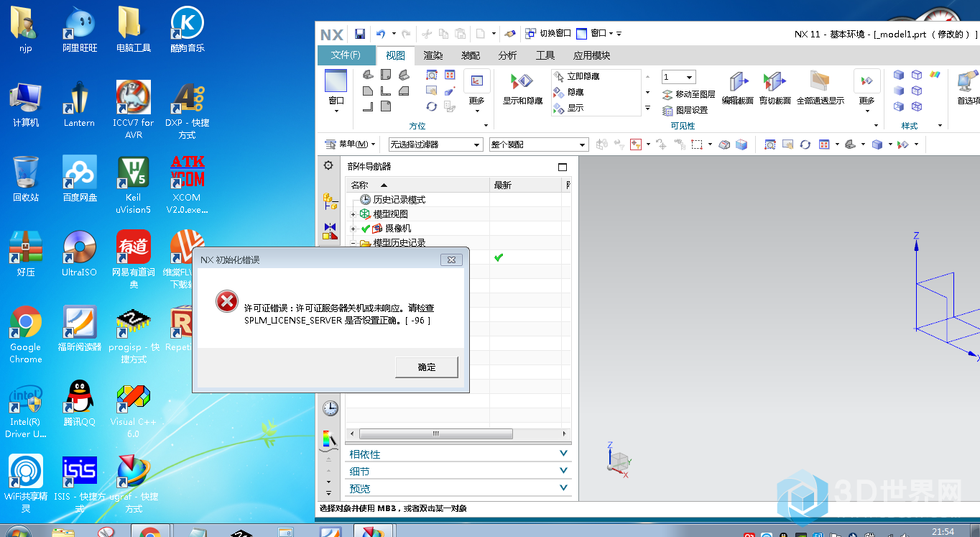Switch to the 渲染 render tab
This screenshot has height=537, width=980.
(x=433, y=55)
